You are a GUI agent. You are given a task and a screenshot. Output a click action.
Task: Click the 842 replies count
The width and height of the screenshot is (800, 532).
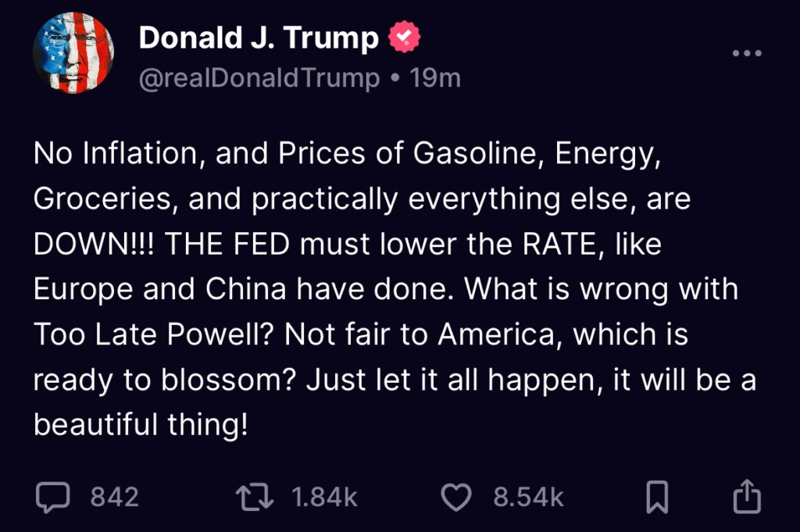[114, 497]
